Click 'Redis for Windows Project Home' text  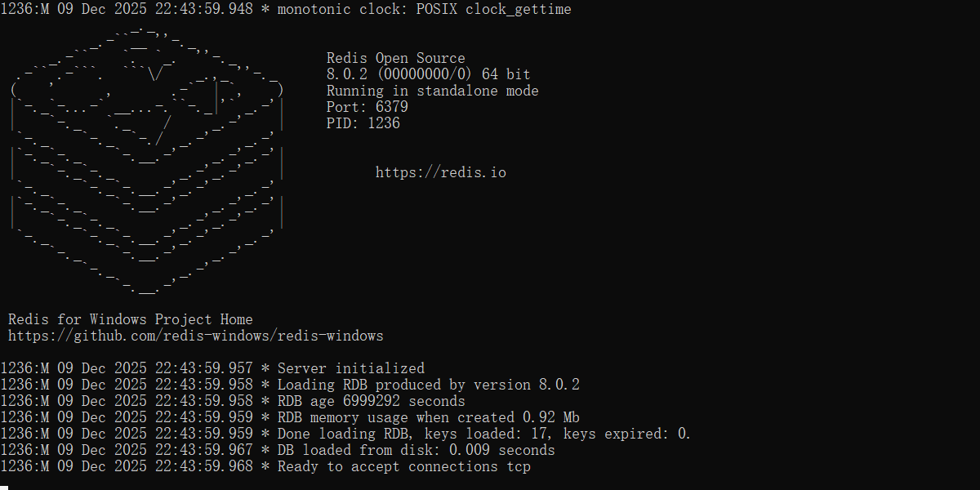click(x=131, y=319)
